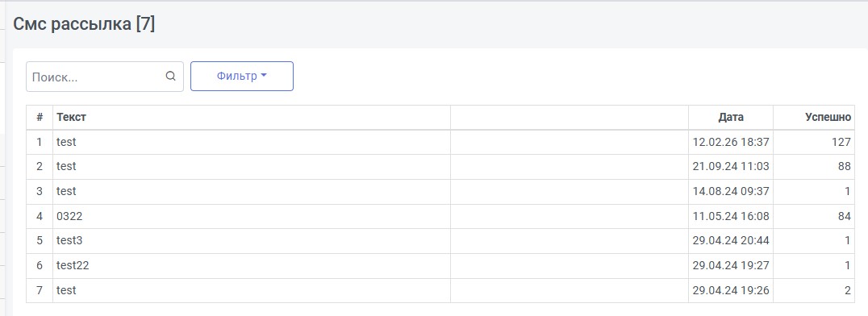Select the test3 message row

[x=440, y=241]
